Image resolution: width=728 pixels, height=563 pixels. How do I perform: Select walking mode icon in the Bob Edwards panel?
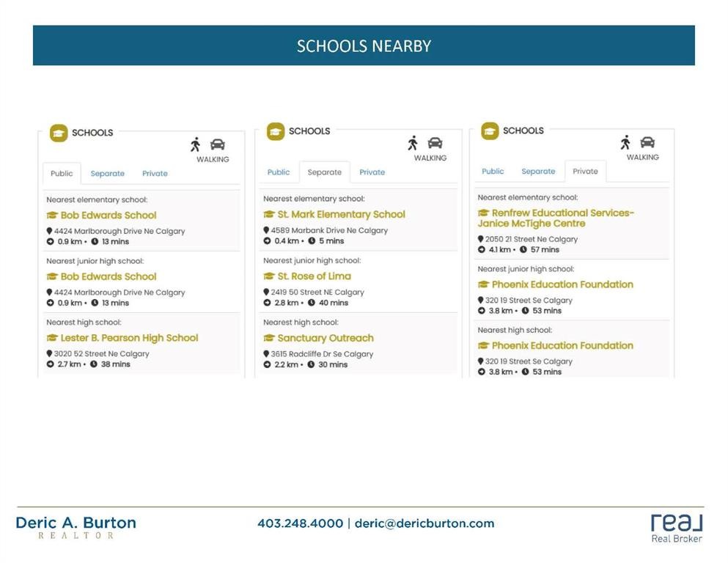click(196, 144)
